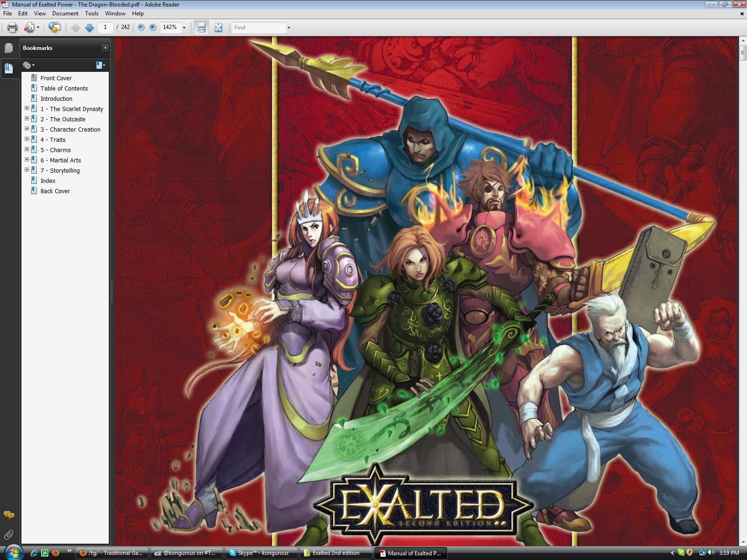
Task: Jump to '1 - The Scarlet Dynasty' chapter
Action: point(72,109)
